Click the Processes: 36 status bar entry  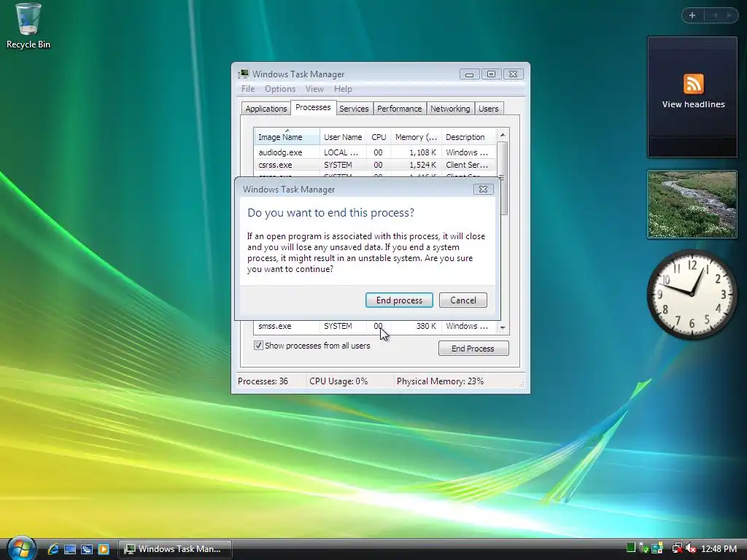(x=263, y=381)
